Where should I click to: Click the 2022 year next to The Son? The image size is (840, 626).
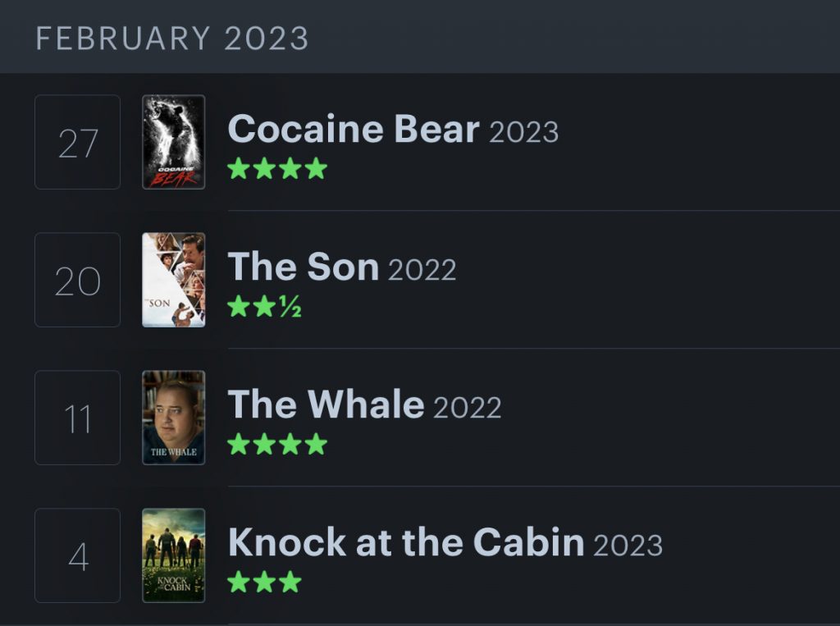pos(422,270)
